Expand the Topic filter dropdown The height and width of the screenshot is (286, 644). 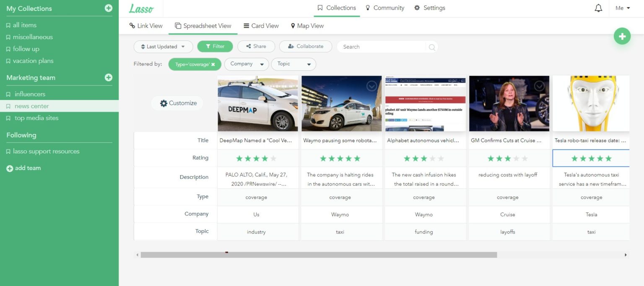tap(293, 64)
